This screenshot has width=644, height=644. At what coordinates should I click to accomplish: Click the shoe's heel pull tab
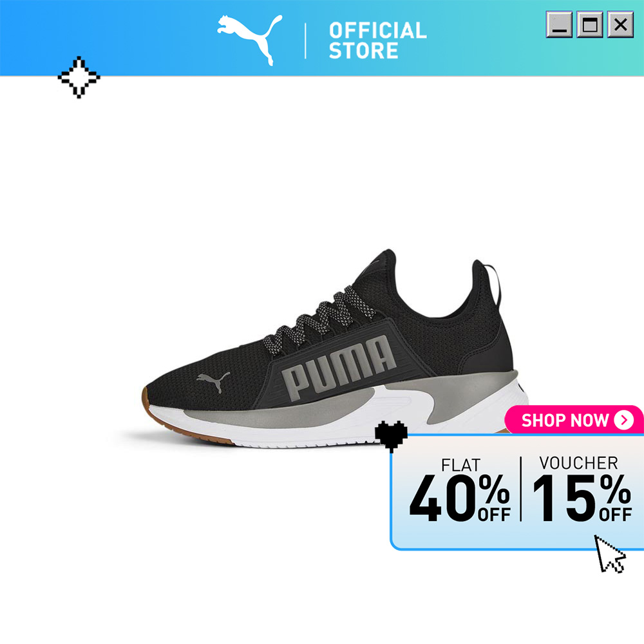[x=495, y=286]
